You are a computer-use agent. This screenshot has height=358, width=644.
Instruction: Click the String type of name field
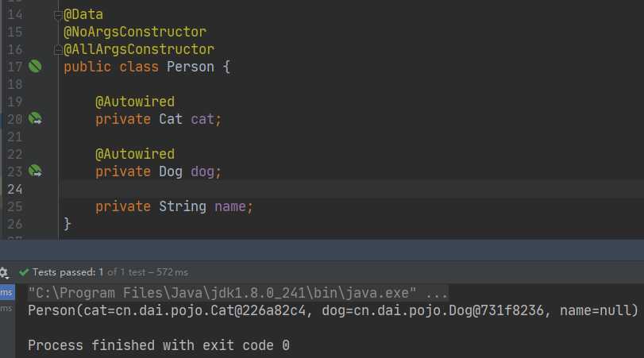pyautogui.click(x=183, y=206)
